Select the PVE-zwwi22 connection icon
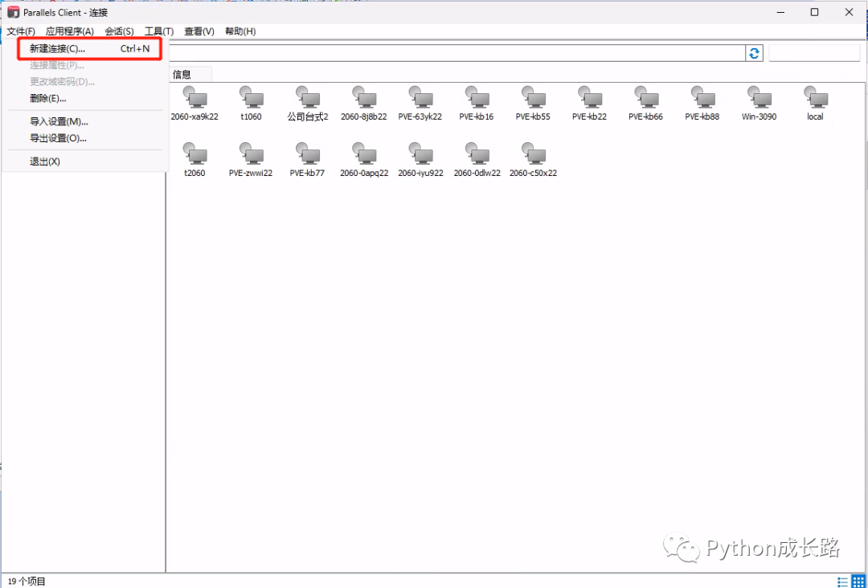This screenshot has height=588, width=868. (x=252, y=153)
